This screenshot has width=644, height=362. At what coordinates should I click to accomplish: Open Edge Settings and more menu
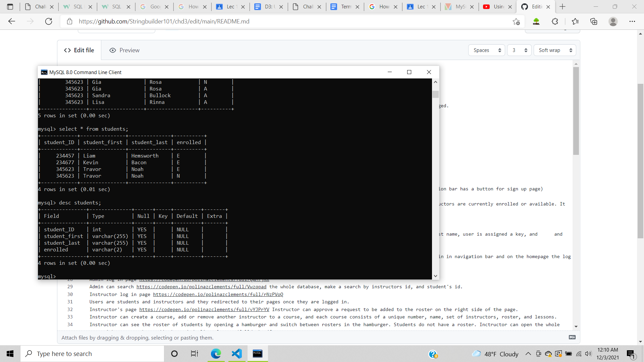pyautogui.click(x=633, y=21)
